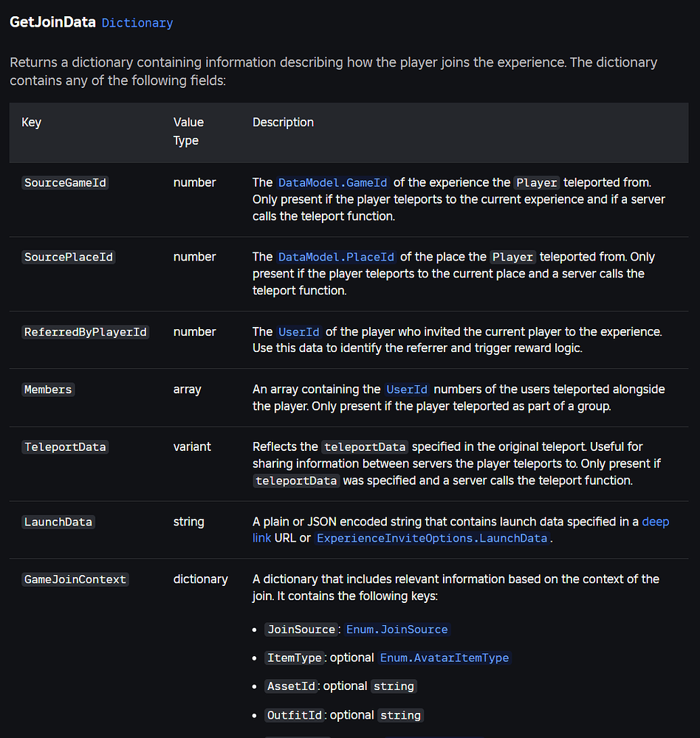Click the Player code reference in SourceGameId description
The height and width of the screenshot is (738, 700).
coord(536,182)
